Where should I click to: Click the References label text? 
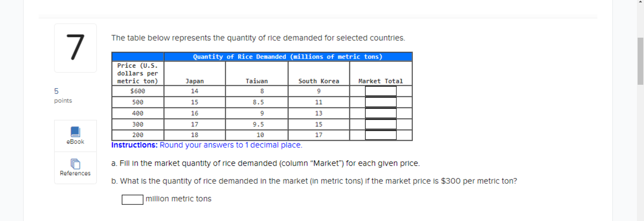(x=75, y=173)
